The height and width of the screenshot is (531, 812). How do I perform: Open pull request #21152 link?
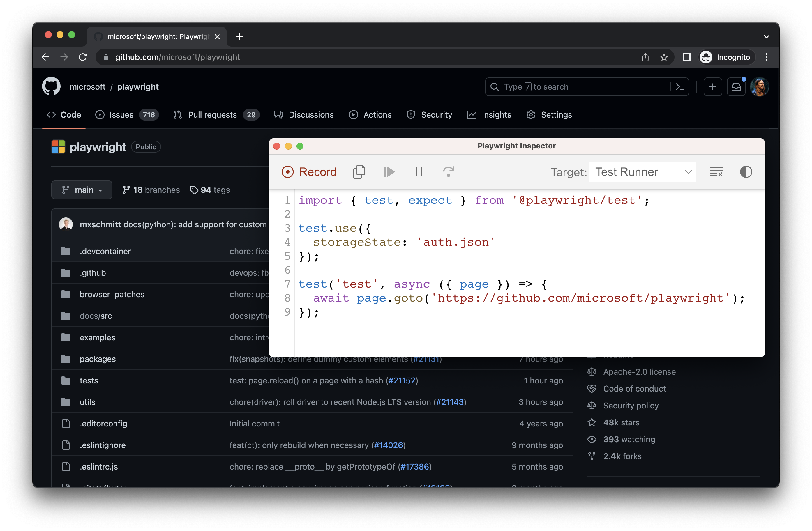(x=402, y=380)
